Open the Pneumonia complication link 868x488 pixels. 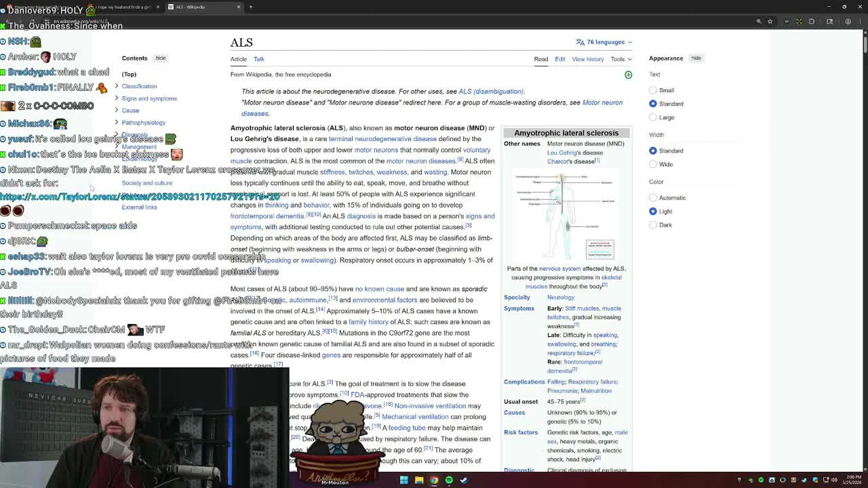562,391
